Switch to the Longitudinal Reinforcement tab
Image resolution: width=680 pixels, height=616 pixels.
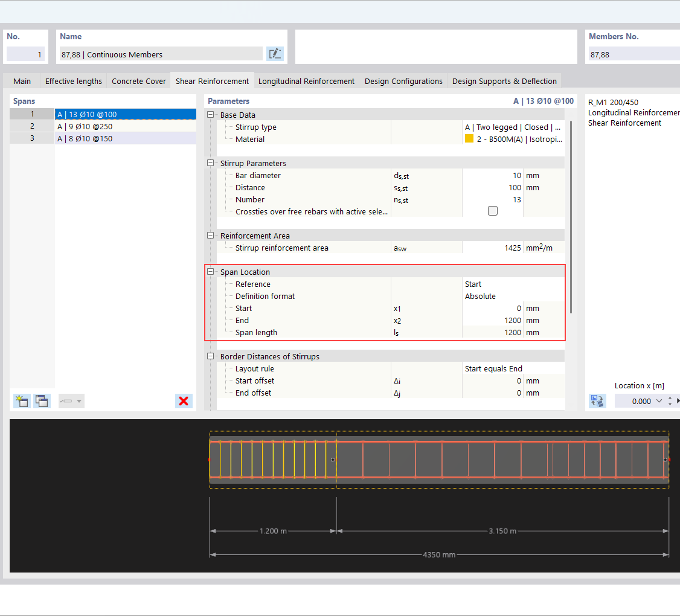coord(306,81)
